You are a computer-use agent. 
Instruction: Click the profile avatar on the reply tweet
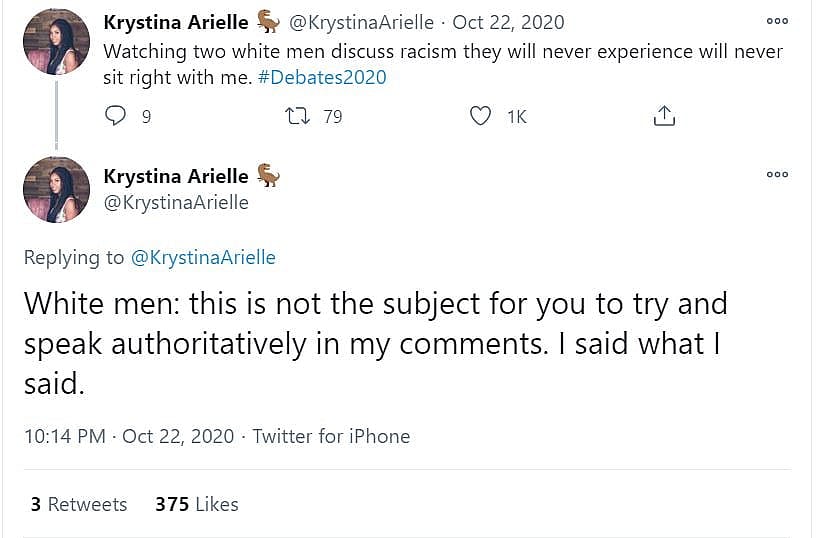pos(57,189)
